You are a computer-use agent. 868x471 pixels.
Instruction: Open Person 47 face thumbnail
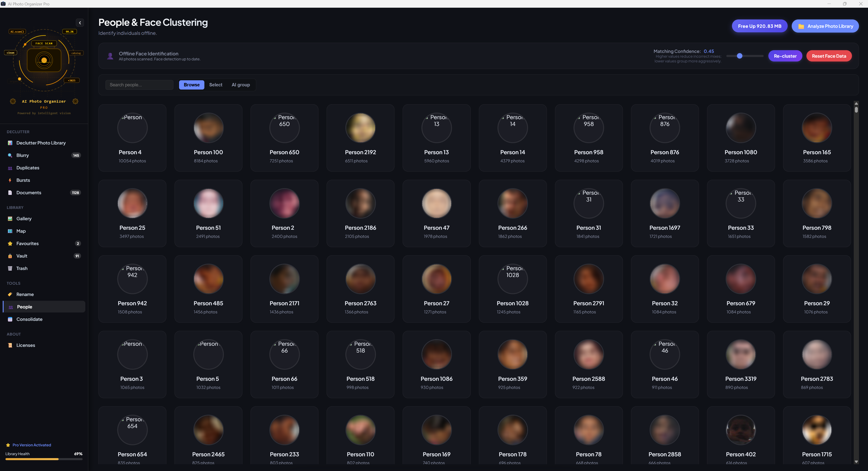(x=437, y=203)
